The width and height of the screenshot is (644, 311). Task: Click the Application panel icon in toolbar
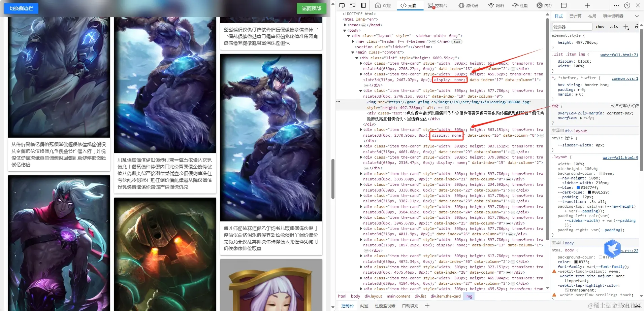564,5
